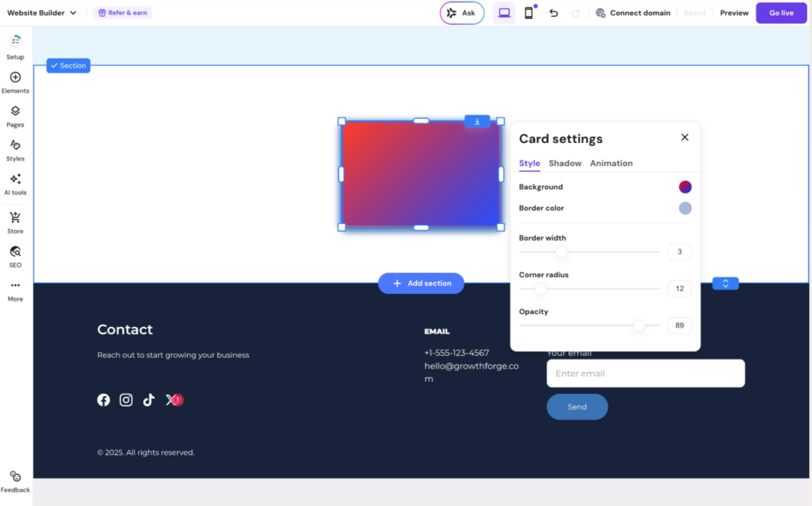812x506 pixels.
Task: Switch to desktop view
Action: (x=504, y=13)
